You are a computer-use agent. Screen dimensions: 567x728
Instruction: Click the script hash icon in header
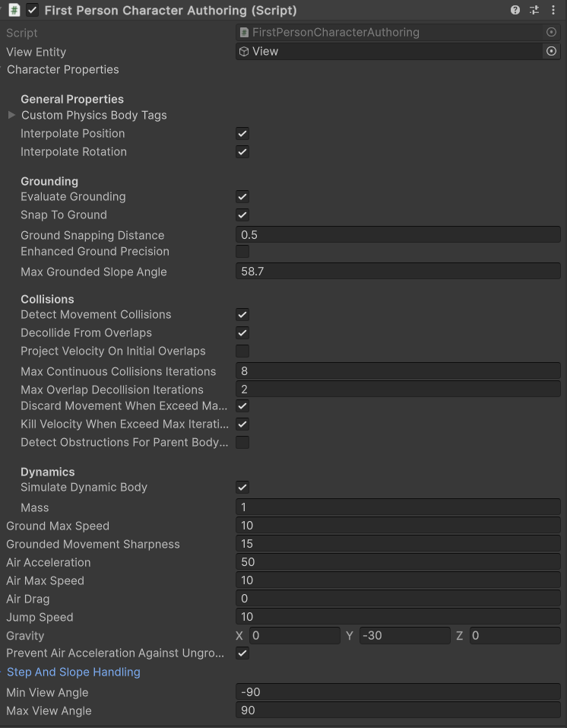pyautogui.click(x=14, y=11)
